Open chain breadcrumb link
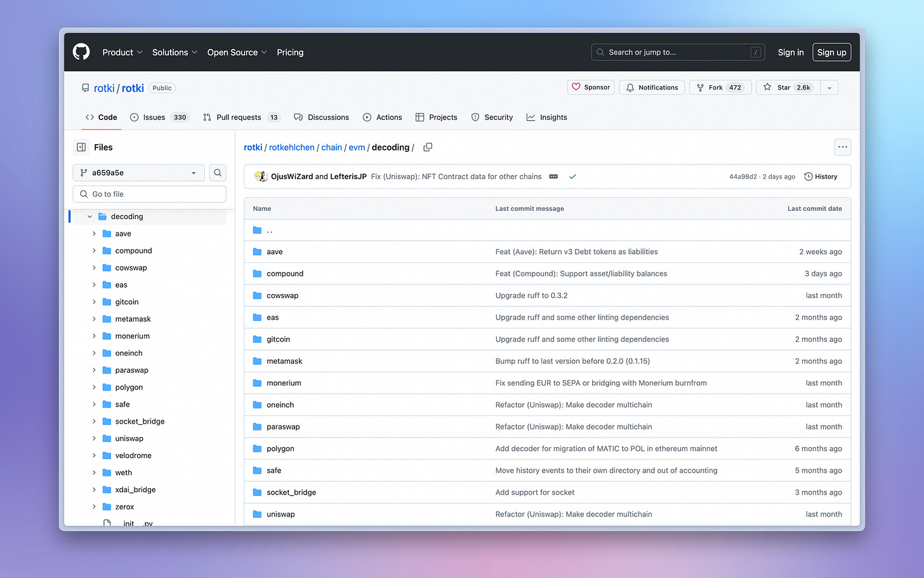 (x=331, y=147)
